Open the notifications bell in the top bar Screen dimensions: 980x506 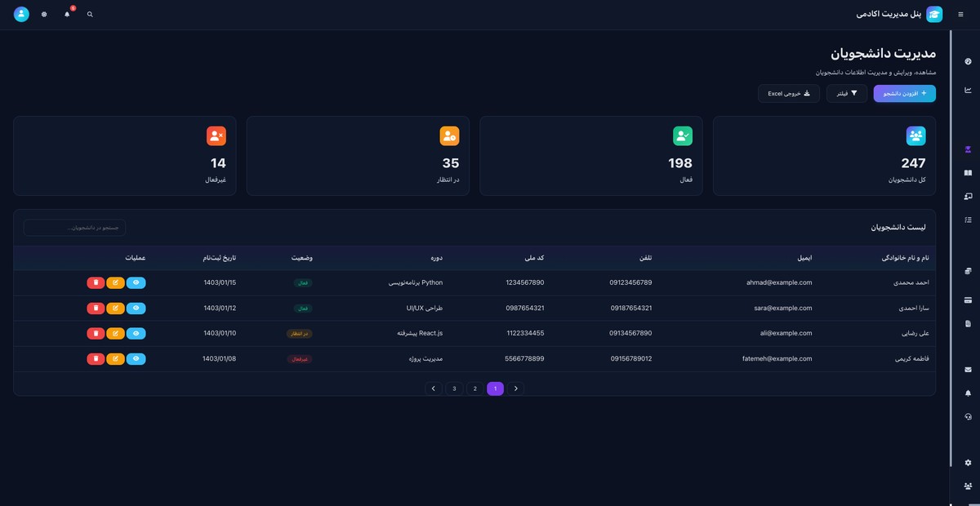click(67, 15)
